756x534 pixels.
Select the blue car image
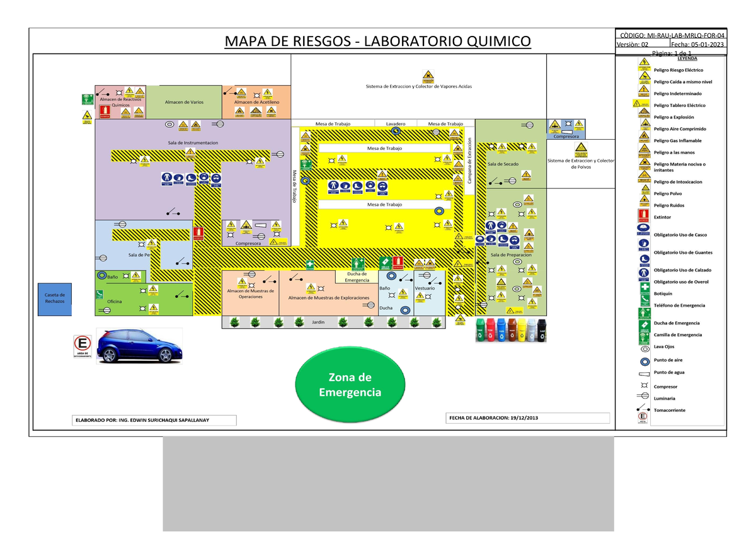click(x=139, y=346)
